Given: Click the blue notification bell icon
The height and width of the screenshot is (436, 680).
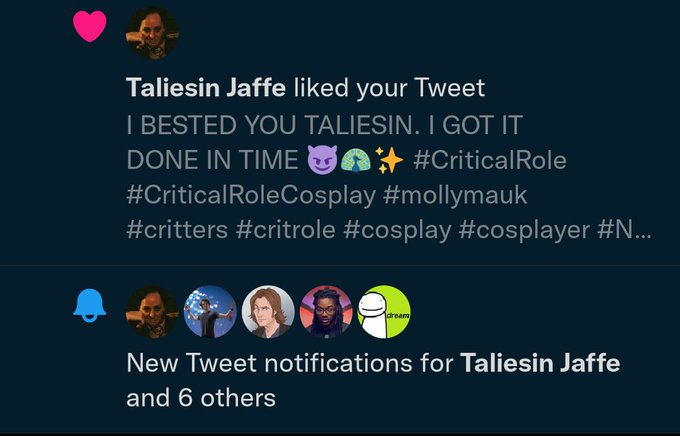Looking at the screenshot, I should tap(90, 306).
